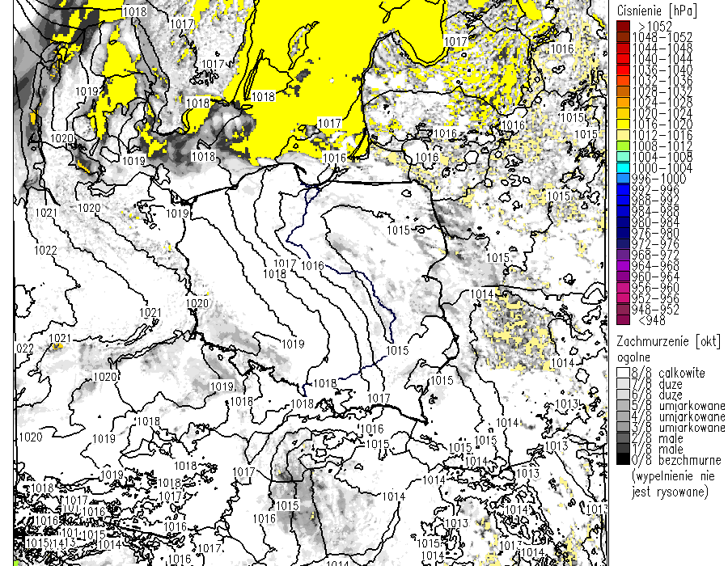This screenshot has width=728, height=566.
Task: Click the cyan 1000-1004 hPa swatch
Action: click(x=623, y=168)
